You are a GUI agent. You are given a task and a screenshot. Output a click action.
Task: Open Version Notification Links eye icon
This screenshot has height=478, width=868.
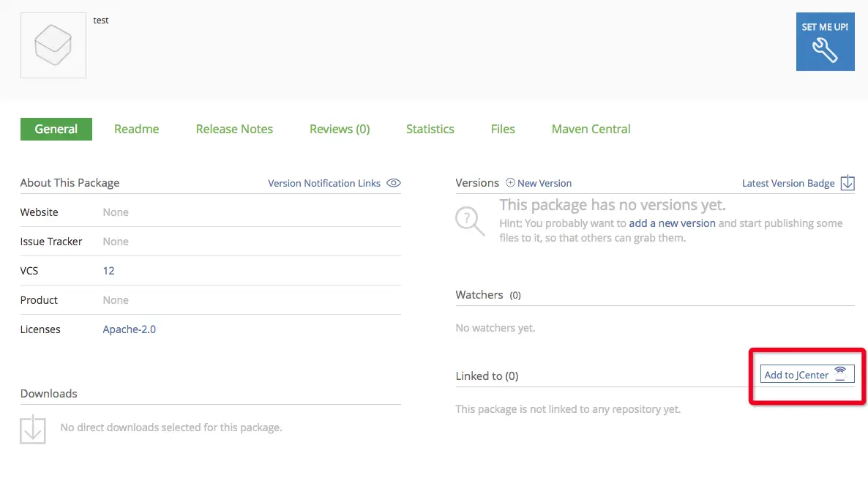(393, 183)
